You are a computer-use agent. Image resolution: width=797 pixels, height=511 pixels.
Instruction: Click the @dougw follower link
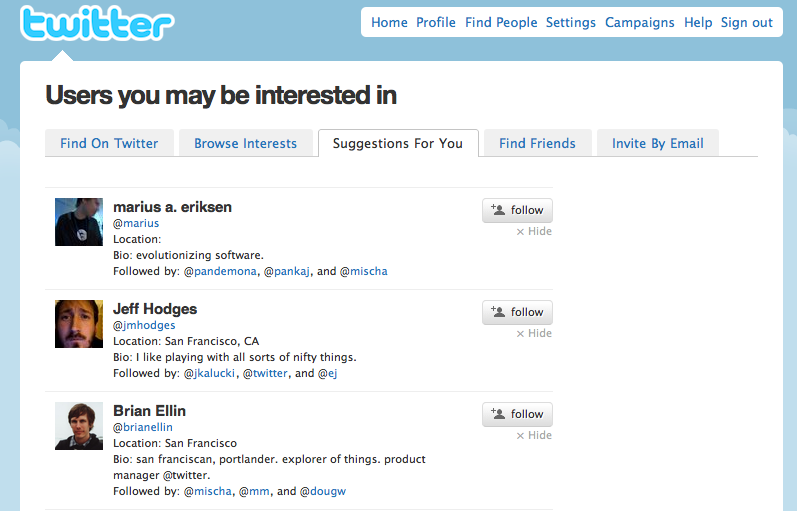[x=324, y=491]
